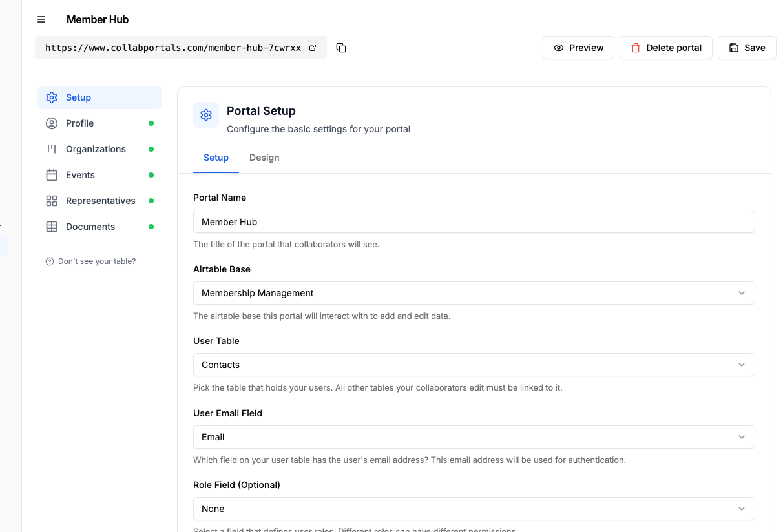Click the Documents green status dot

click(x=151, y=227)
